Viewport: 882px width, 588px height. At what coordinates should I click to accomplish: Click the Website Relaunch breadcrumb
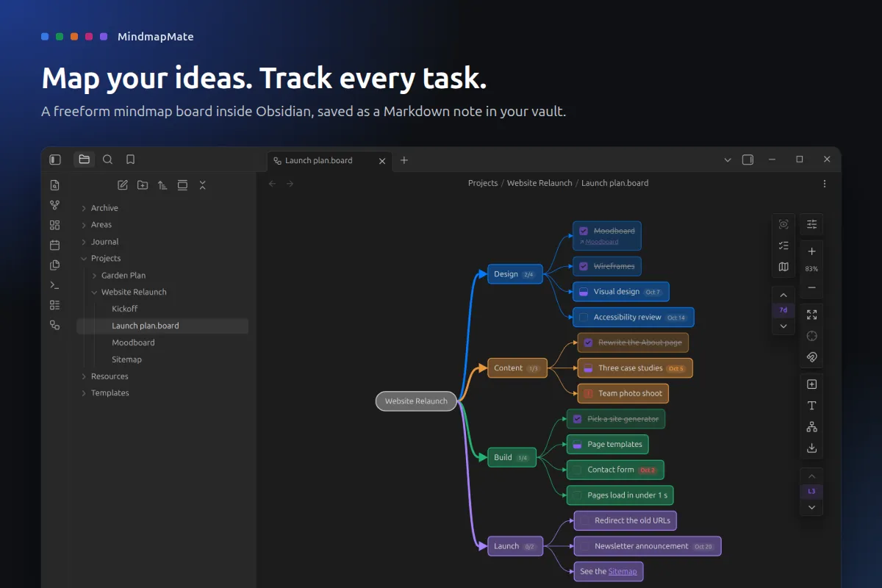[539, 183]
